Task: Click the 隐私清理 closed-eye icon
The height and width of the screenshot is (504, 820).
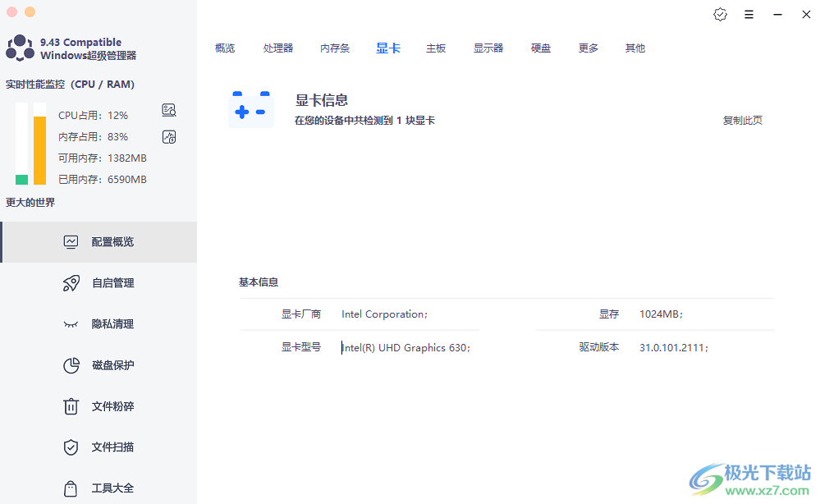Action: click(x=71, y=324)
